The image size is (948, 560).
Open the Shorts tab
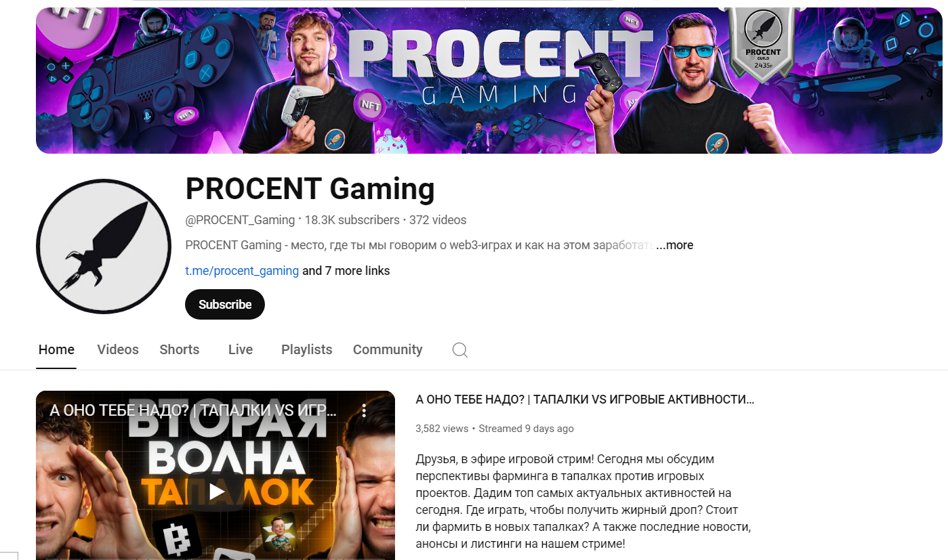180,349
